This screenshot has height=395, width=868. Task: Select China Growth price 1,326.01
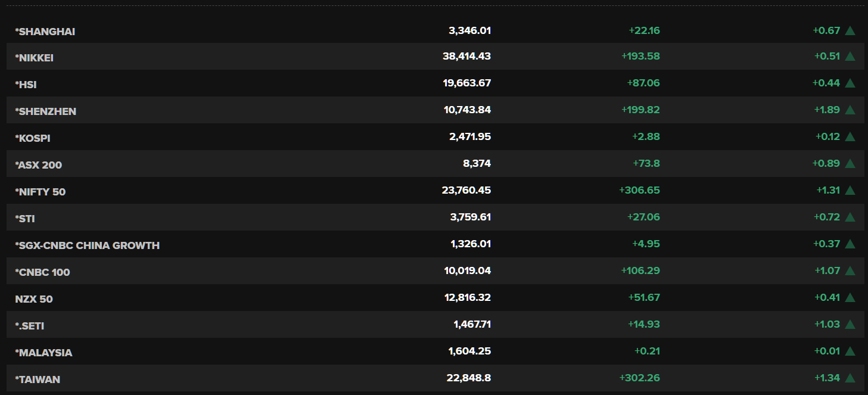[471, 244]
